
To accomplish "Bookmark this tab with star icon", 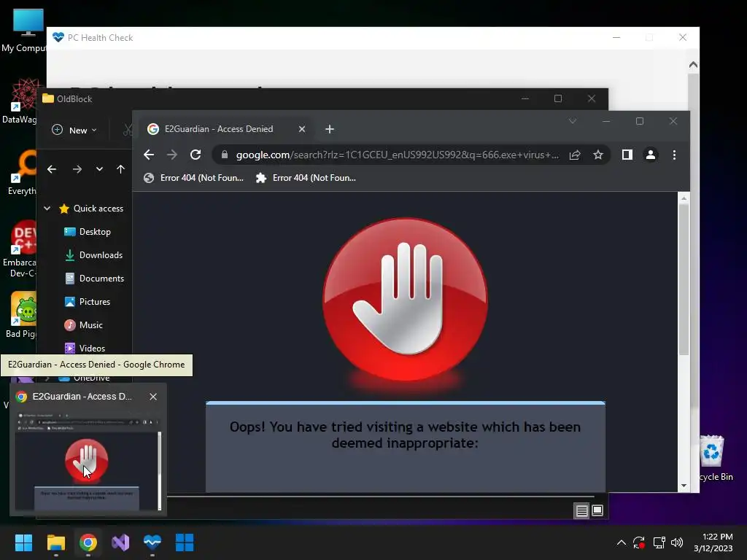I will (x=598, y=155).
